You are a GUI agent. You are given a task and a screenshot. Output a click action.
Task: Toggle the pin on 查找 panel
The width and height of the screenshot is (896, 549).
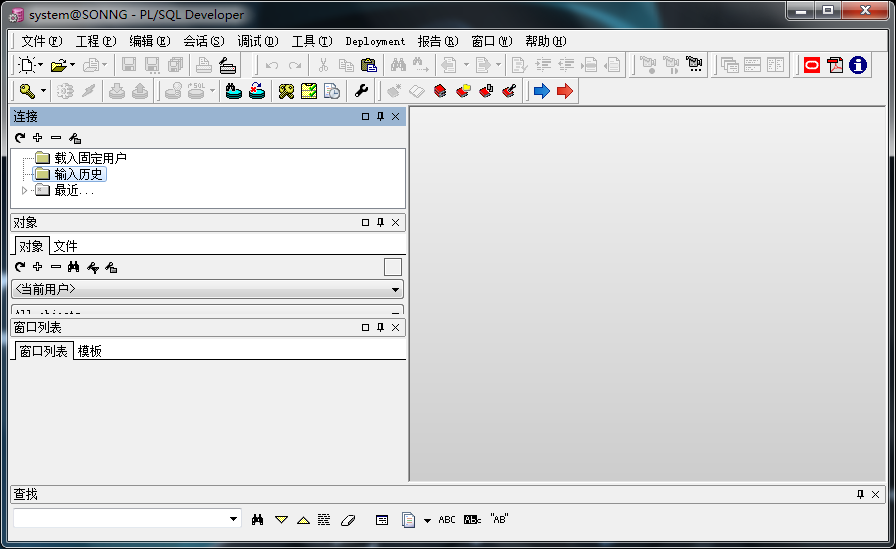click(861, 495)
